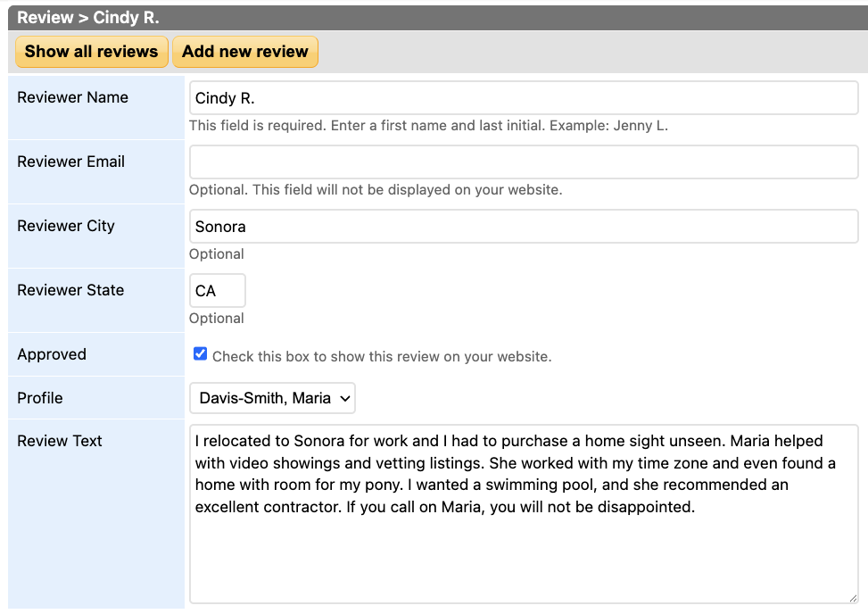Click the 'This field is required' help text
The height and width of the screenshot is (614, 868).
[428, 126]
